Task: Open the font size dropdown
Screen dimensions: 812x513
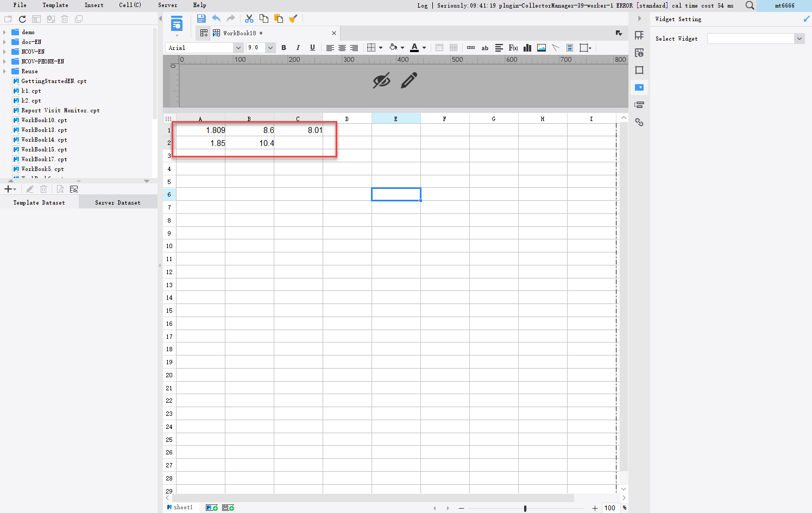Action: coord(270,48)
